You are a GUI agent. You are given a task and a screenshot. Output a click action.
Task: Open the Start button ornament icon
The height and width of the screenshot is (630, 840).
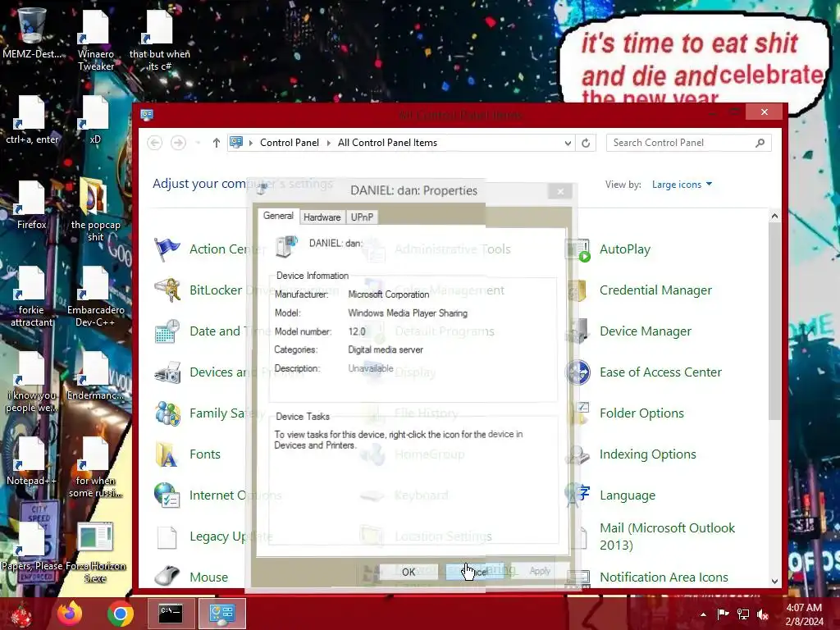tap(21, 615)
